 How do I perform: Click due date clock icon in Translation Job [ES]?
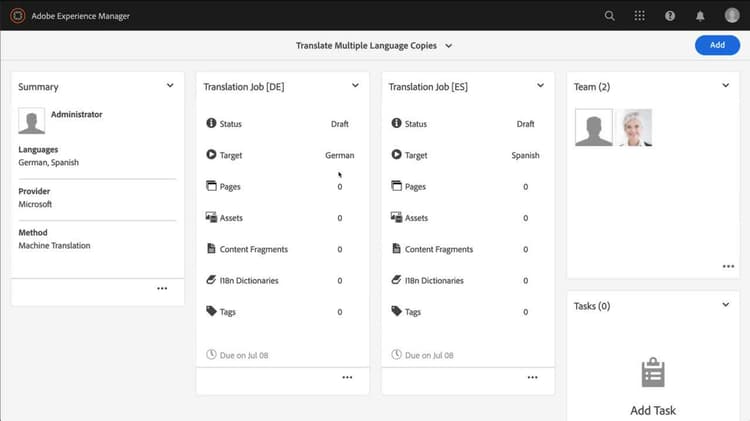(x=396, y=355)
